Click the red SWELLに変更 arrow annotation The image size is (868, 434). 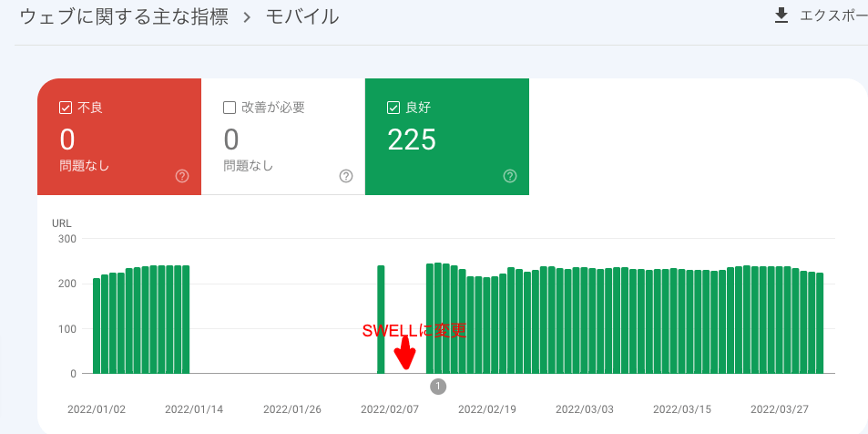[406, 353]
